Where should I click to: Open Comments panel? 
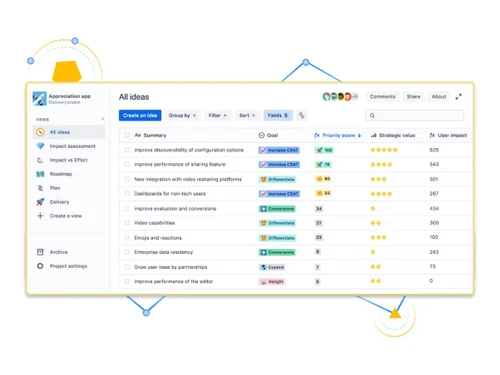(x=383, y=97)
